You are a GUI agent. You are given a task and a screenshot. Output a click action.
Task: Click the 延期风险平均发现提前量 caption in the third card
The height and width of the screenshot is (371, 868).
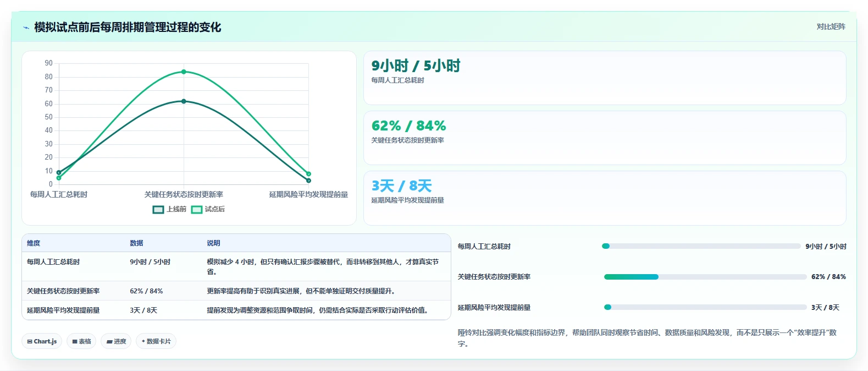[x=407, y=200]
